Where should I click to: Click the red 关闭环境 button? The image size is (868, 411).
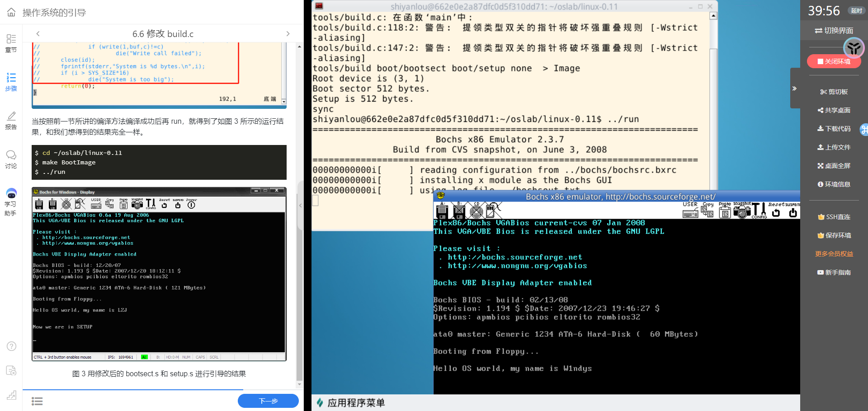[x=834, y=61]
